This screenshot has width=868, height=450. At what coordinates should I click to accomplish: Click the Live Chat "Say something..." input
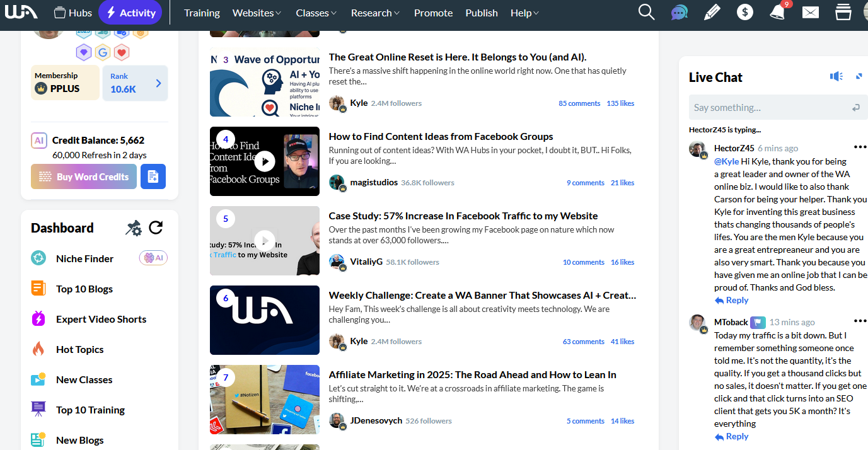(778, 108)
